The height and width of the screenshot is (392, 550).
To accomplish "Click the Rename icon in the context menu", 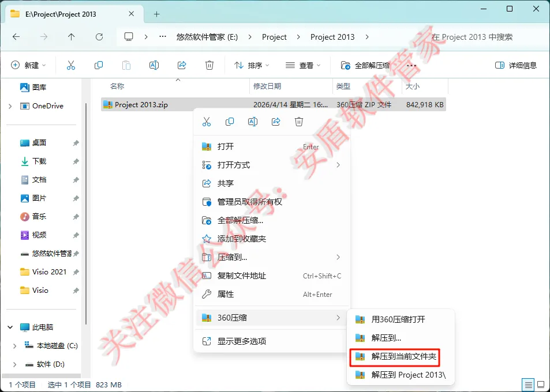I will pyautogui.click(x=253, y=122).
